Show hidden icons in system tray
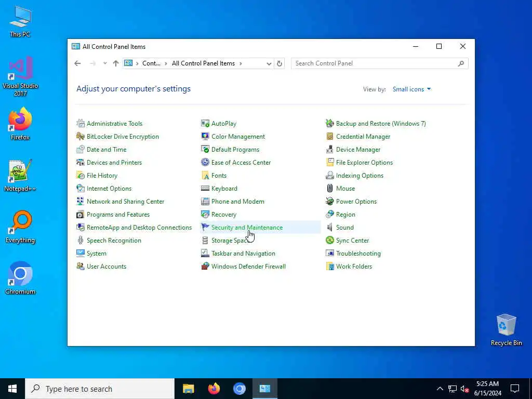This screenshot has width=532, height=399. (440, 389)
